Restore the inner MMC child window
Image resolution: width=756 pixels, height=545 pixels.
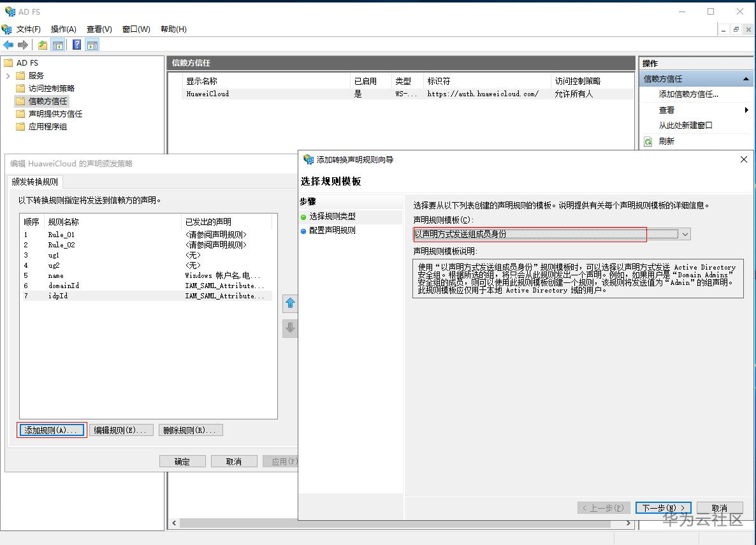coord(736,29)
